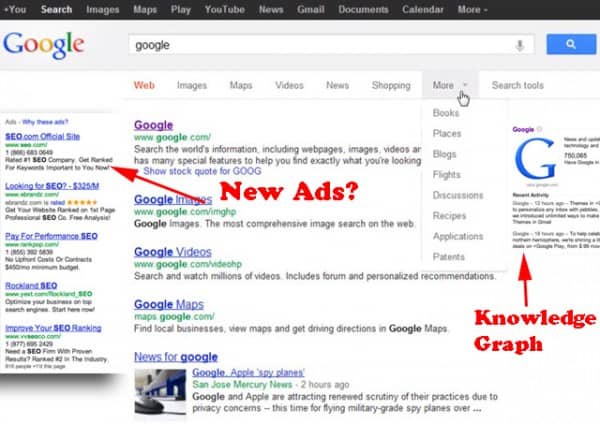Image resolution: width=600 pixels, height=424 pixels.
Task: Open Documents in the top black bar
Action: coord(363,9)
